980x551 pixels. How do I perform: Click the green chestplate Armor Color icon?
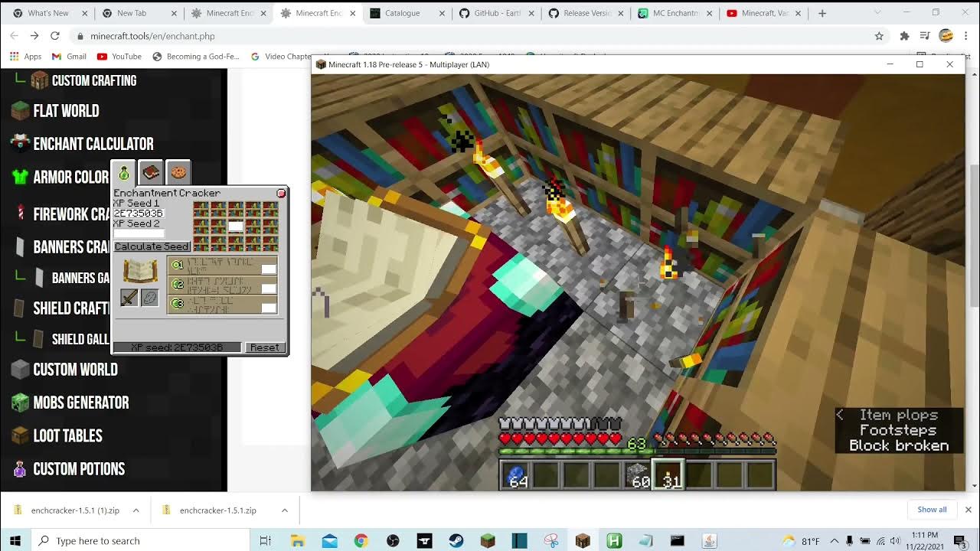point(20,177)
